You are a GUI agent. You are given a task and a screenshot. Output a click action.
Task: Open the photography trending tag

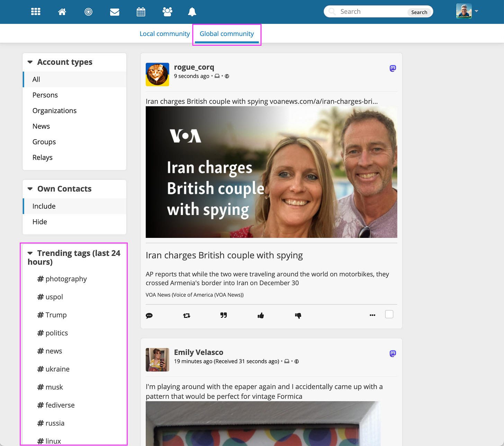(x=62, y=279)
